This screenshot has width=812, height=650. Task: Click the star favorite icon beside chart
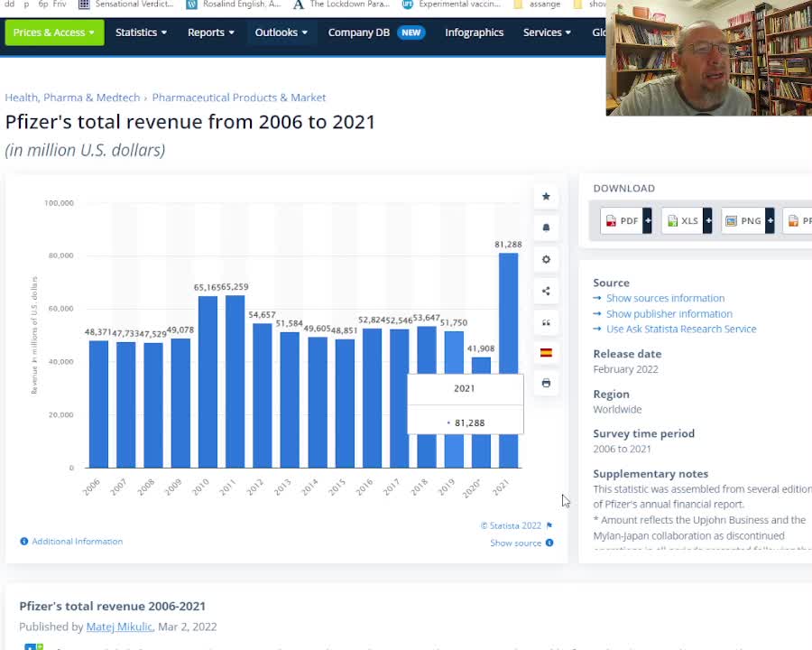click(x=546, y=197)
